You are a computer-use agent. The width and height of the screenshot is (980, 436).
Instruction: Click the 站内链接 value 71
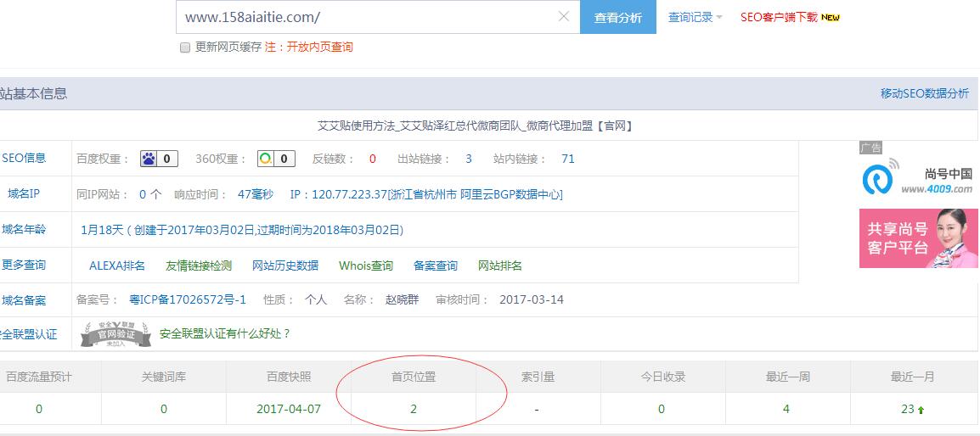click(x=567, y=159)
